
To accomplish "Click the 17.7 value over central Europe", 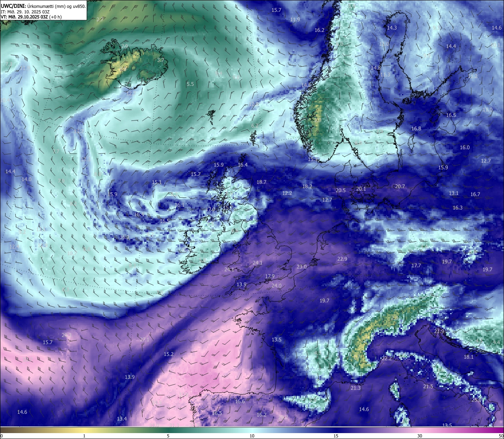I will (416, 265).
